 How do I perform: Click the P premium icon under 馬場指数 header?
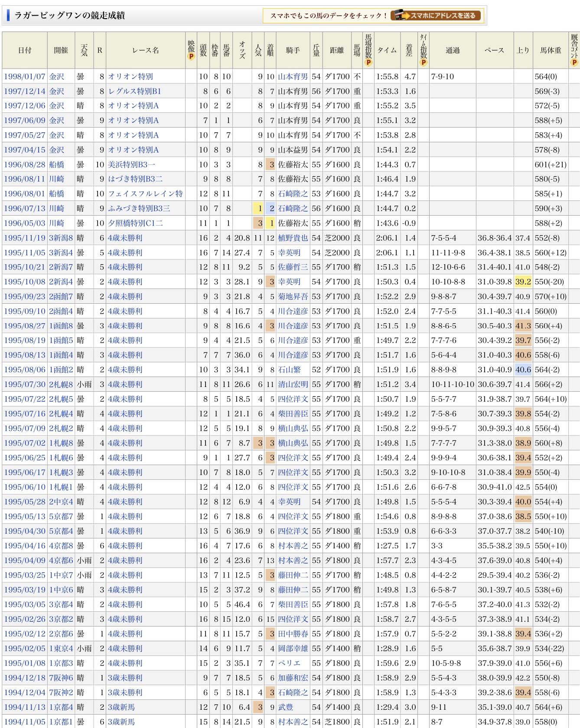368,62
